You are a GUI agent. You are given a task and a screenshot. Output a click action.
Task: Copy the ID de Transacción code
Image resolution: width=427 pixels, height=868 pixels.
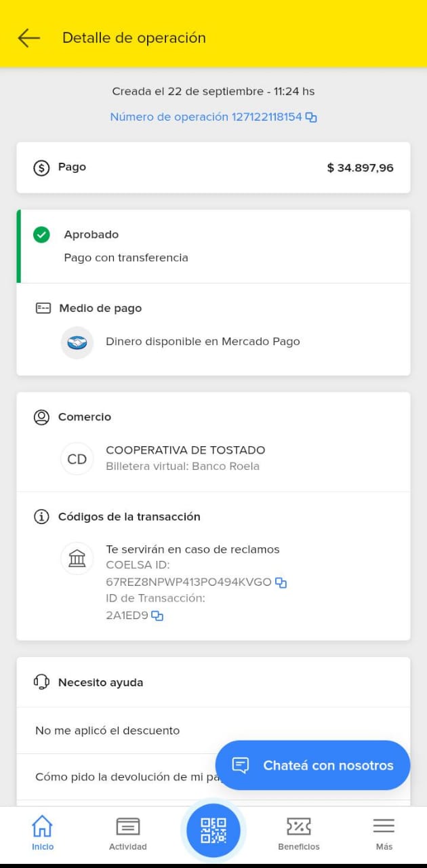coord(157,616)
